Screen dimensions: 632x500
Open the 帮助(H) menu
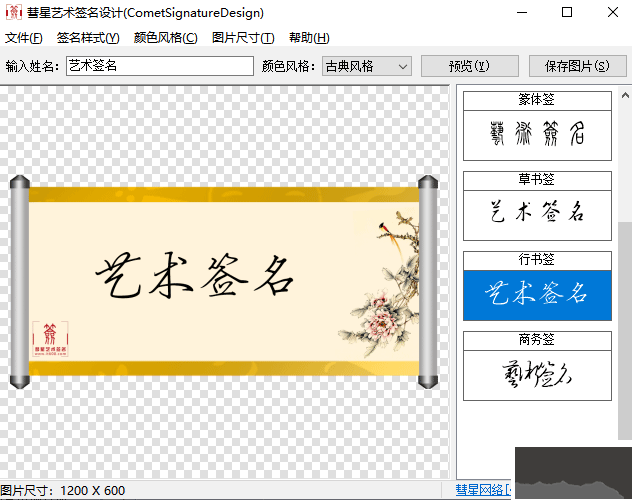pos(309,38)
